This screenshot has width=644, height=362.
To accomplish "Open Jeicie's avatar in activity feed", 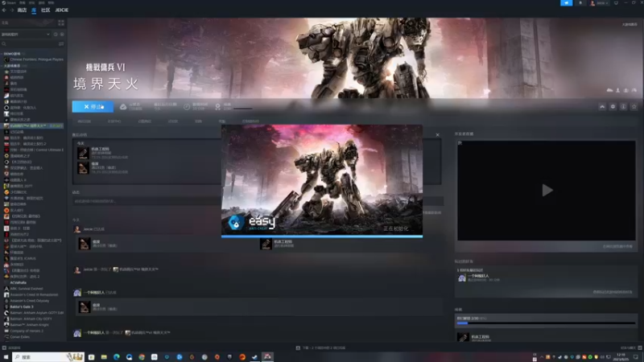I will pyautogui.click(x=77, y=229).
